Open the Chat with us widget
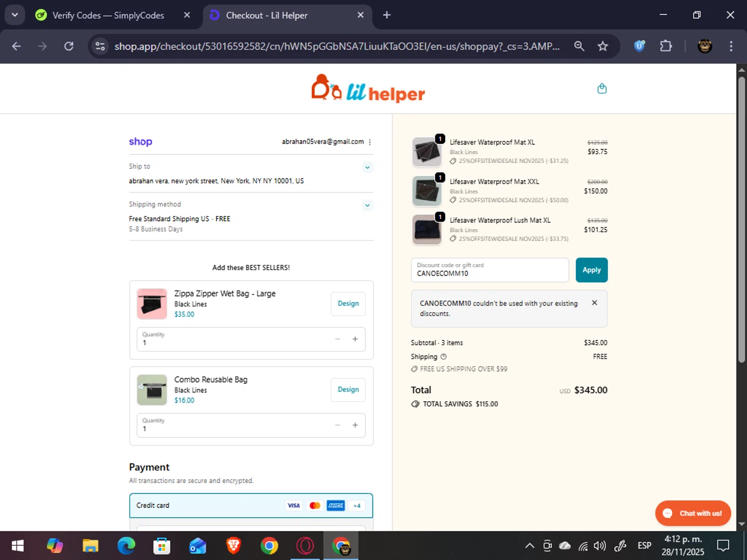 click(x=693, y=513)
